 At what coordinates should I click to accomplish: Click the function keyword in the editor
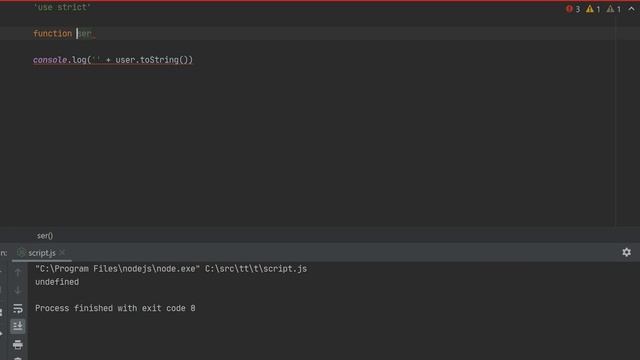(52, 33)
